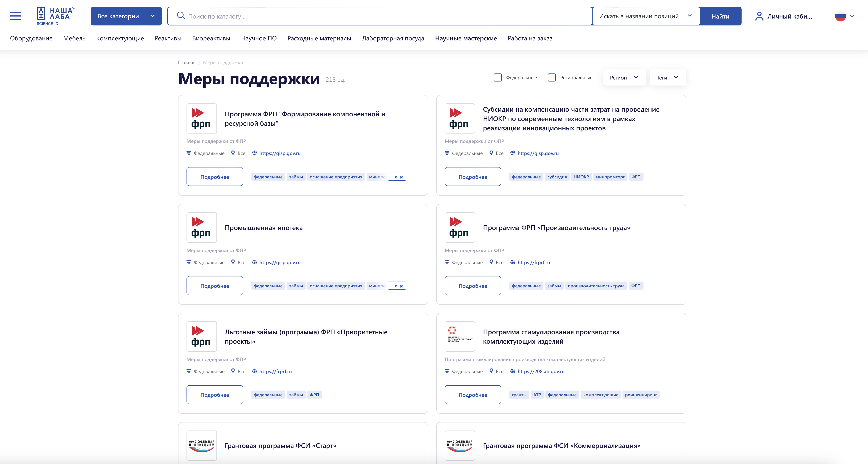The image size is (868, 464).
Task: Click ФСИ logo of Старт program card
Action: point(201,445)
